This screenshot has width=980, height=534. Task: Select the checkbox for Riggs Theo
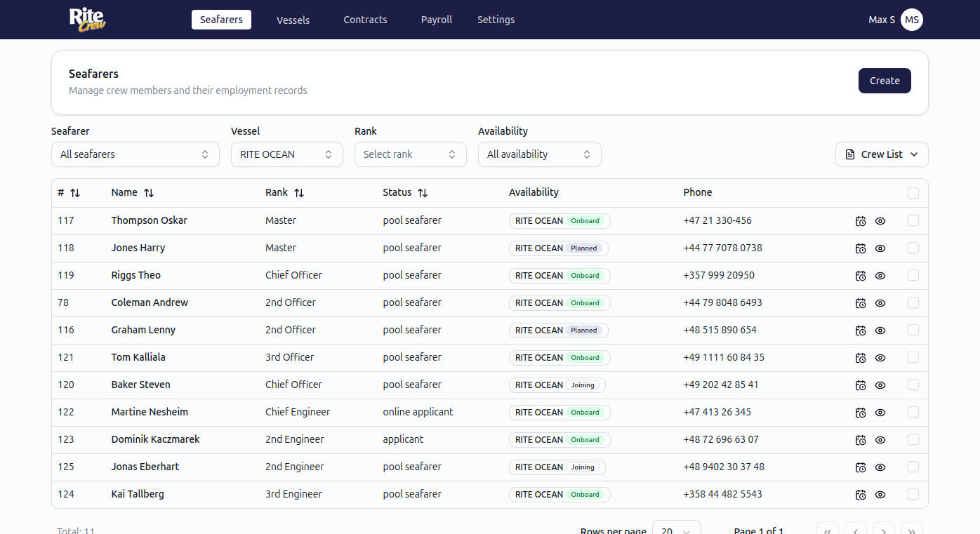(913, 275)
